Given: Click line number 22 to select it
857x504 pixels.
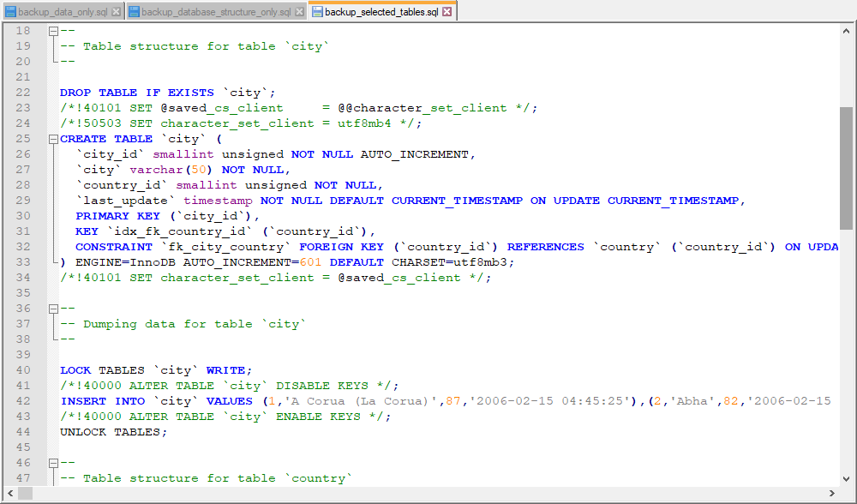Looking at the screenshot, I should pyautogui.click(x=23, y=92).
